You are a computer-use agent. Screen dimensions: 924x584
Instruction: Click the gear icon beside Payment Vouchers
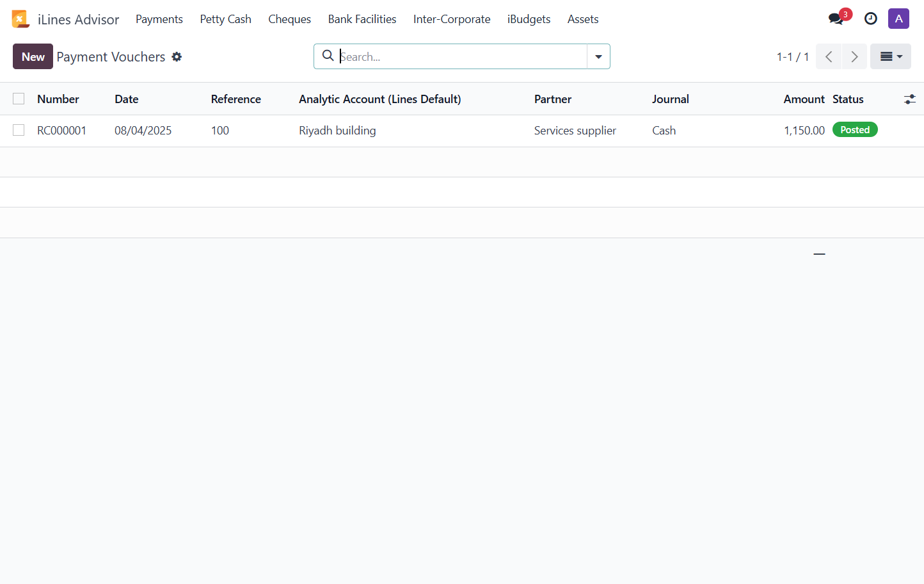coord(177,57)
